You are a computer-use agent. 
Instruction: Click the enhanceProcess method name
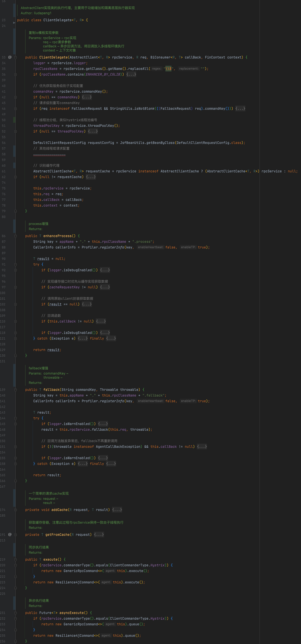(x=58, y=236)
